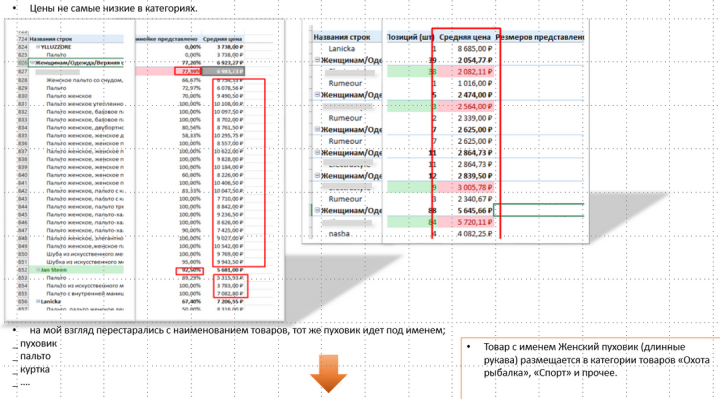Click bullet text 'Цены не самые низкие в категориях'
Image resolution: width=720 pixels, height=399 pixels.
click(113, 8)
